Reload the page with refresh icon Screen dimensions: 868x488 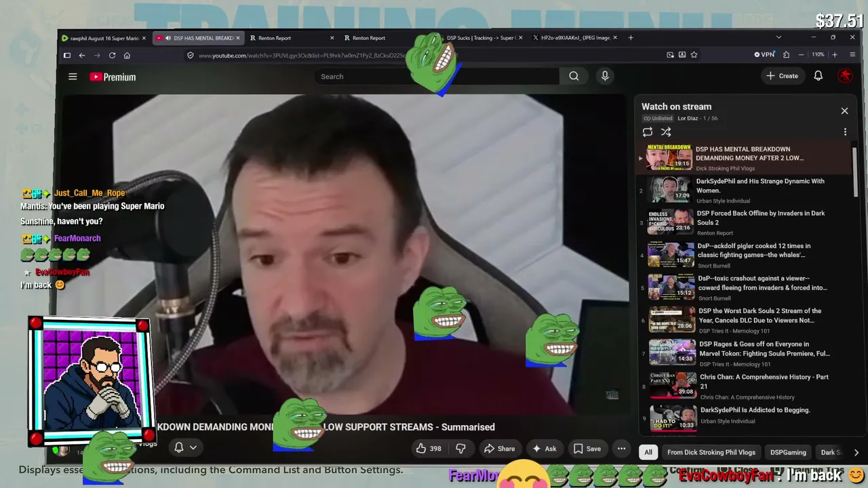click(x=112, y=56)
